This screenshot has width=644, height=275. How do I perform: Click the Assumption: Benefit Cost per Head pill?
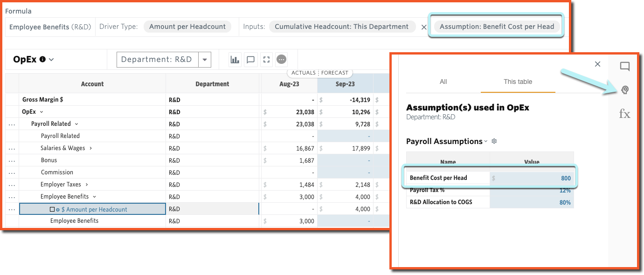pyautogui.click(x=497, y=27)
